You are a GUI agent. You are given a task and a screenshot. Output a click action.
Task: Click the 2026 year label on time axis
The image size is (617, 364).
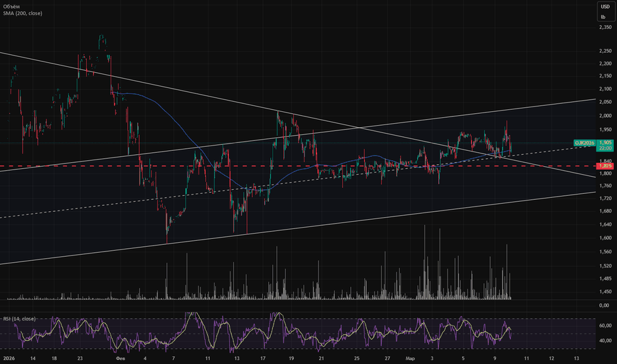tap(9, 359)
